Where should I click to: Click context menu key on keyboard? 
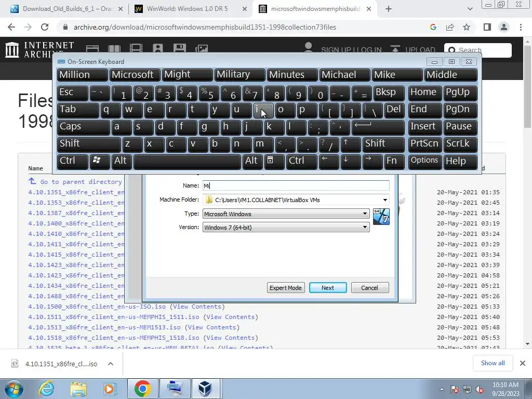point(274,162)
